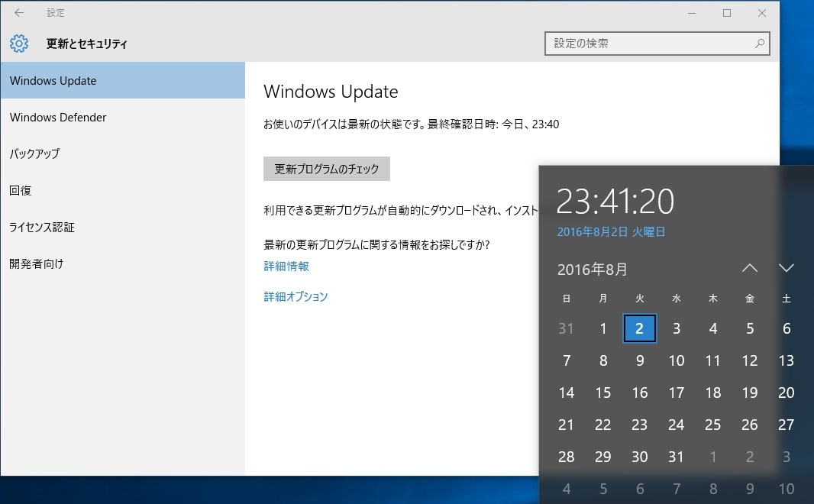This screenshot has height=504, width=814.
Task: Select grayed September 9 in bottom row
Action: (x=750, y=489)
